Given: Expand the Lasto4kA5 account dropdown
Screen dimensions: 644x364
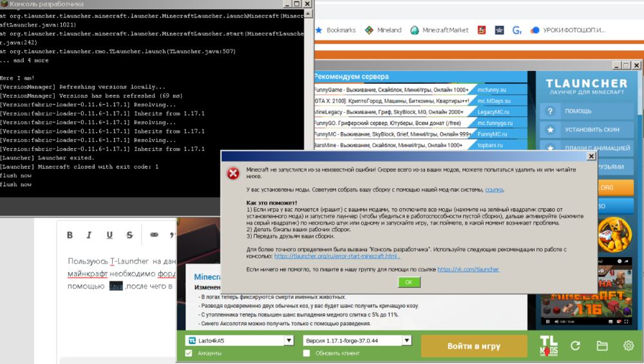Looking at the screenshot, I should coord(289,341).
